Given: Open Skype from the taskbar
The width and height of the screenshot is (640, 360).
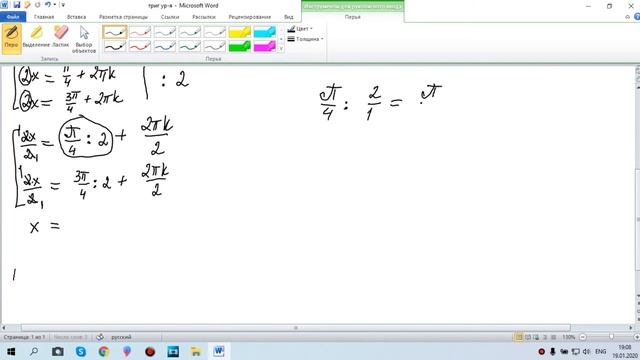Looking at the screenshot, I should pyautogui.click(x=81, y=351).
